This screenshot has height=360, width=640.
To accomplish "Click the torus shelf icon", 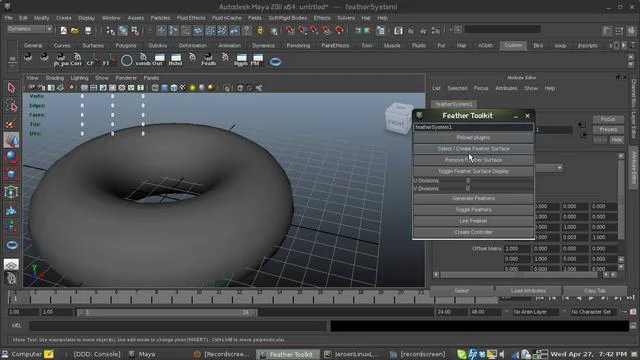I will (276, 62).
